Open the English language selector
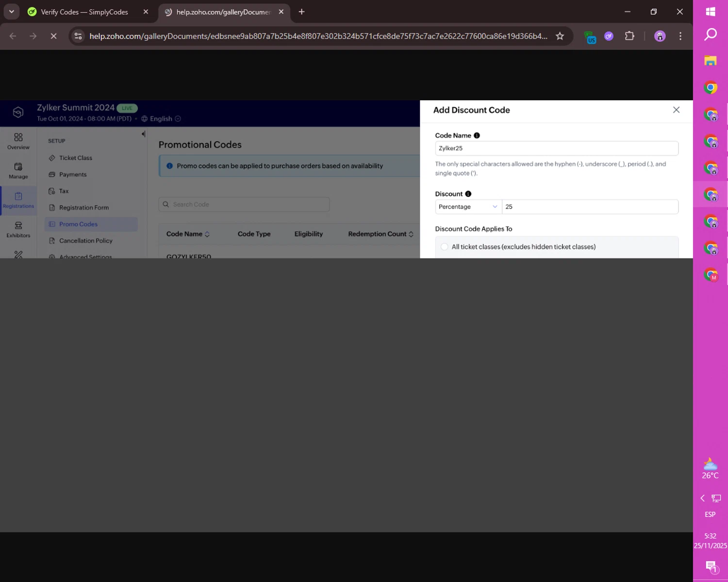The height and width of the screenshot is (582, 728). [161, 119]
